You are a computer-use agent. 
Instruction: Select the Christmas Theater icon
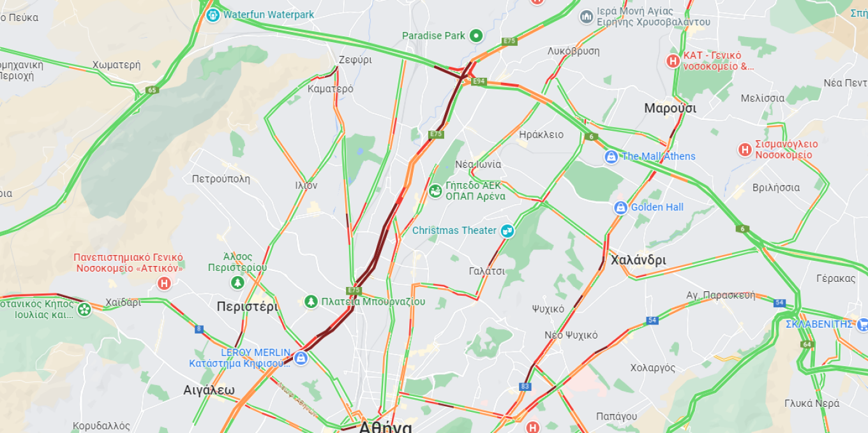[x=507, y=231]
